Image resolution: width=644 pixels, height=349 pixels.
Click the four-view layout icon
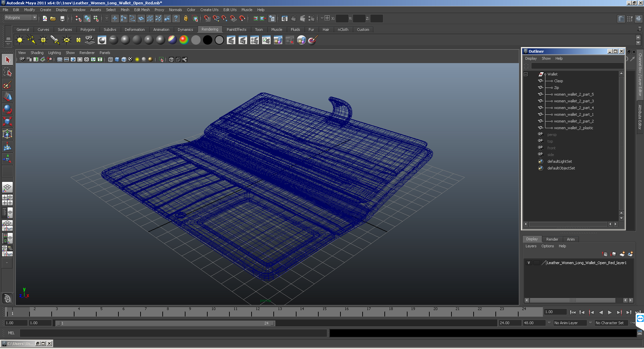[x=7, y=200]
